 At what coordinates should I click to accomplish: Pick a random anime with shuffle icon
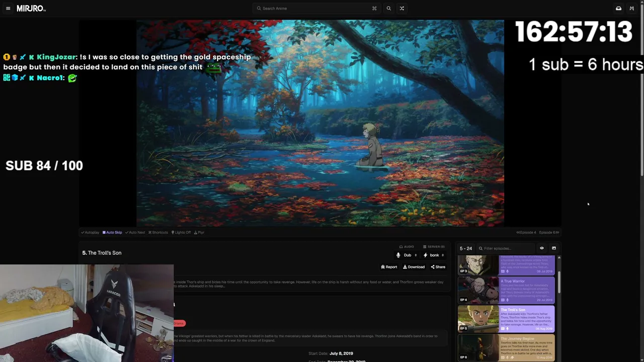pos(401,9)
